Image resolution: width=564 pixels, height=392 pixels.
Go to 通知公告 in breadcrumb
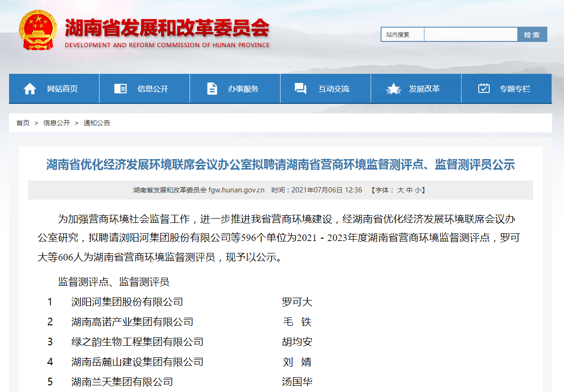[97, 123]
